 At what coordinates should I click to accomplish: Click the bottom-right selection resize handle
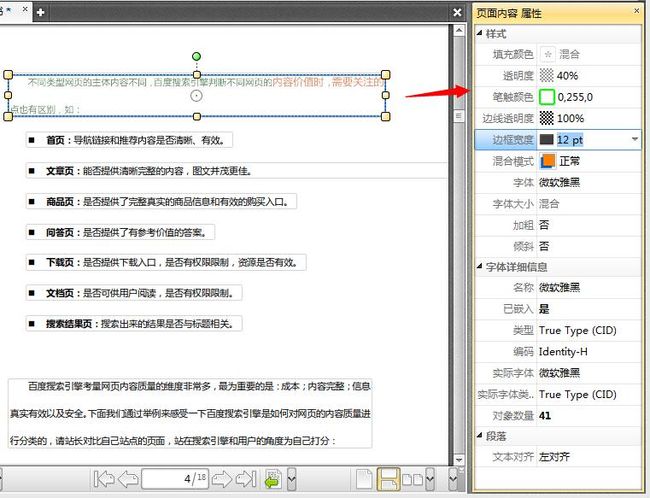pos(386,117)
